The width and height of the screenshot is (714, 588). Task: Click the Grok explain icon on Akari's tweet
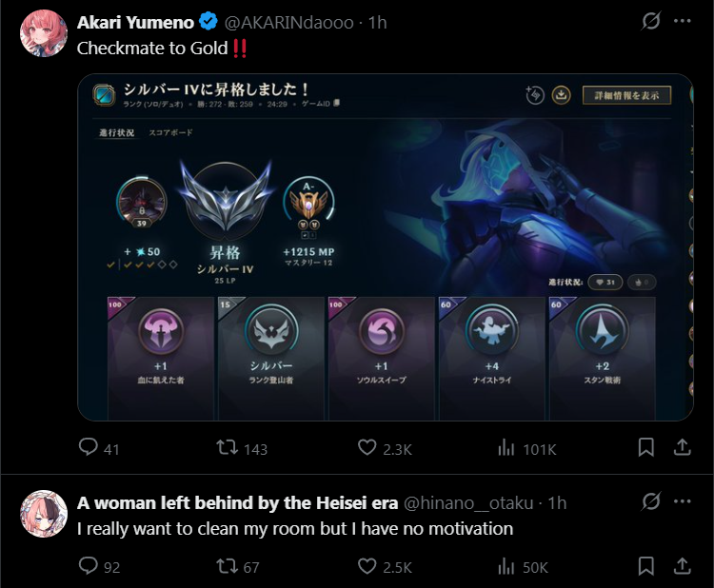pyautogui.click(x=650, y=21)
